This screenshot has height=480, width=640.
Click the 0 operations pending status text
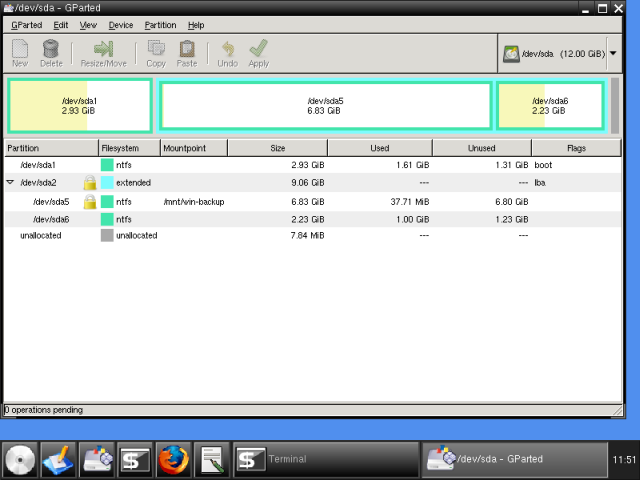(44, 410)
